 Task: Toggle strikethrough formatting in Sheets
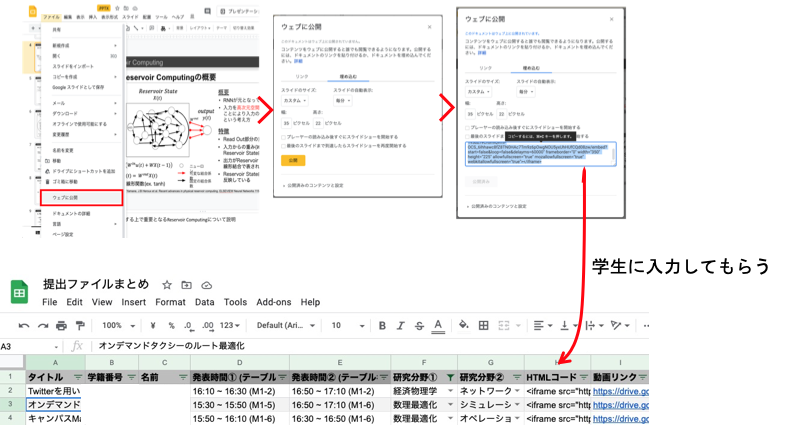point(419,325)
